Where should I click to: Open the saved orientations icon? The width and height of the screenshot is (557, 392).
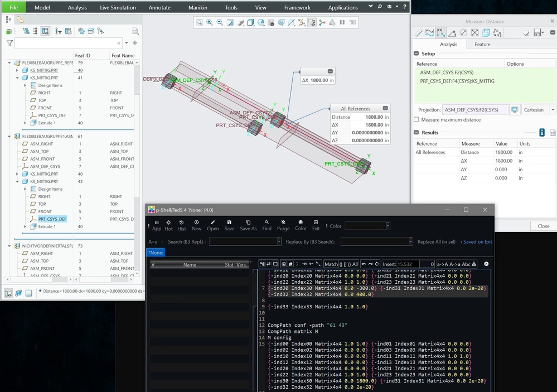click(261, 22)
